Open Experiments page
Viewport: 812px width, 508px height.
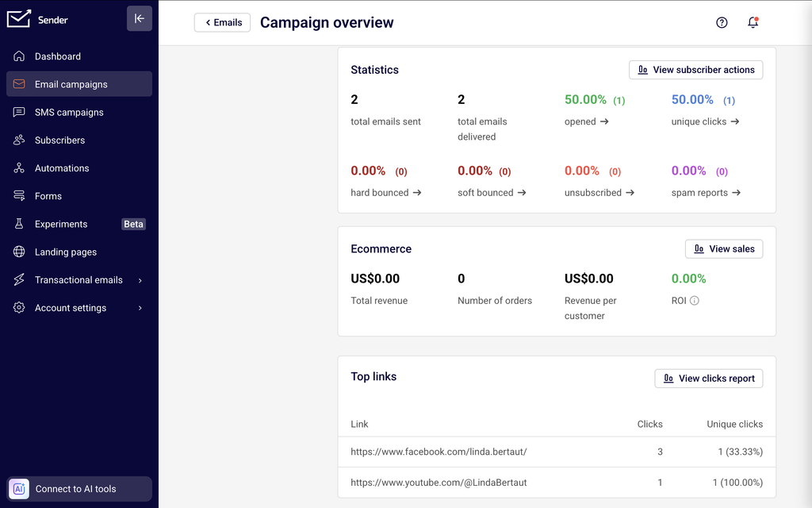tap(79, 224)
